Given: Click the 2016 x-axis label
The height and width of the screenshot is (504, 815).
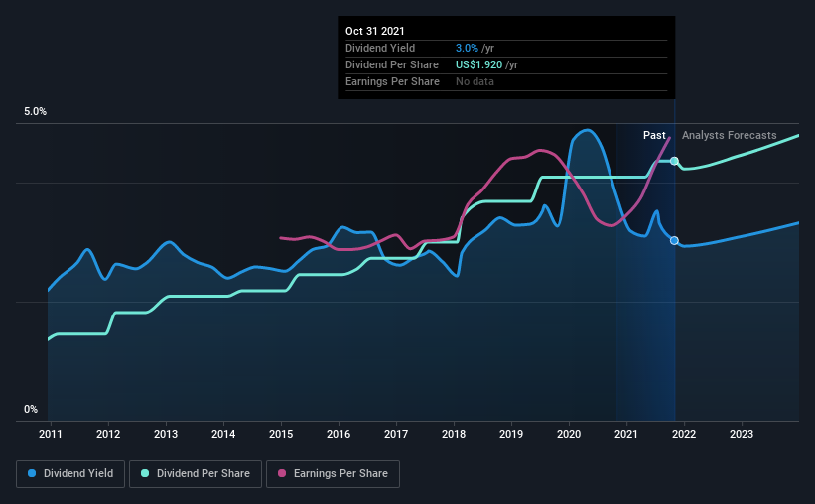Looking at the screenshot, I should (339, 434).
